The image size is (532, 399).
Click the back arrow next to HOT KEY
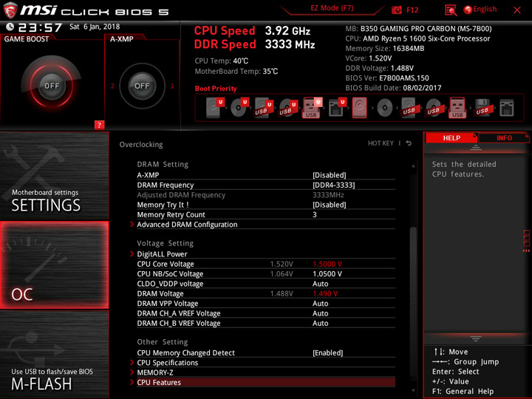(x=409, y=143)
